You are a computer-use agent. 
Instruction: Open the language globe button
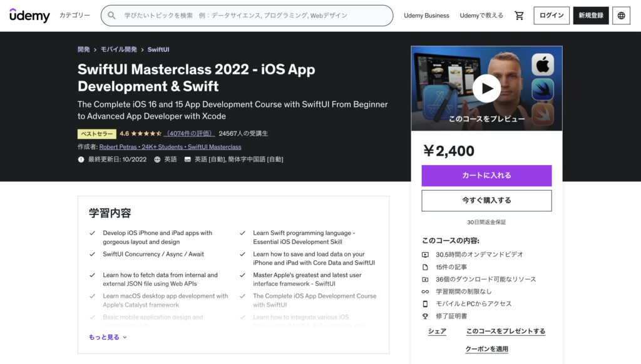621,16
